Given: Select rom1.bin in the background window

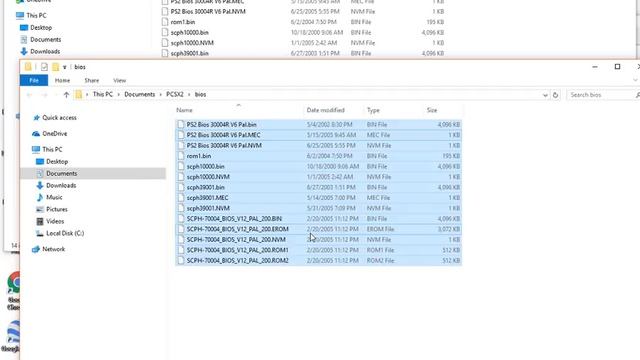Looking at the screenshot, I should coord(182,22).
